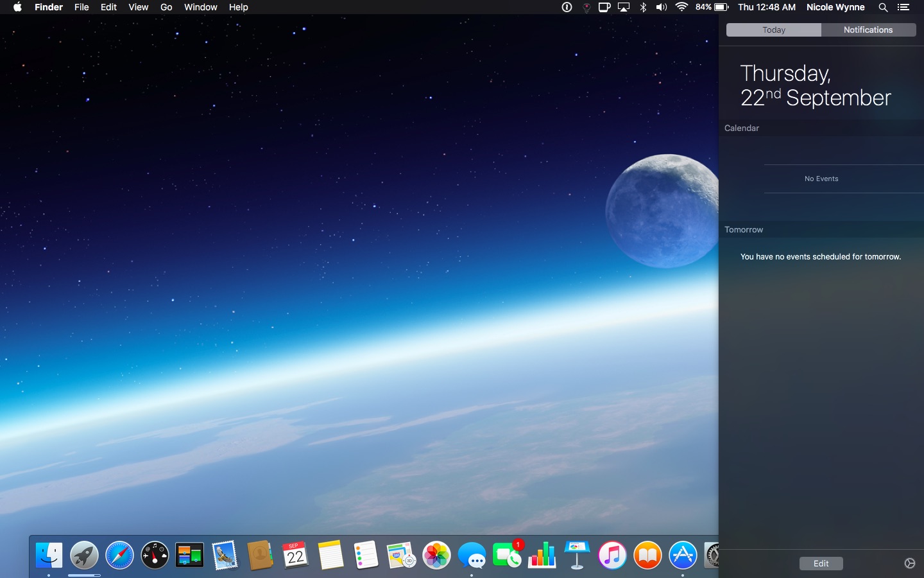Screen dimensions: 924x578
Task: Click the No Events calendar widget area
Action: coord(821,179)
